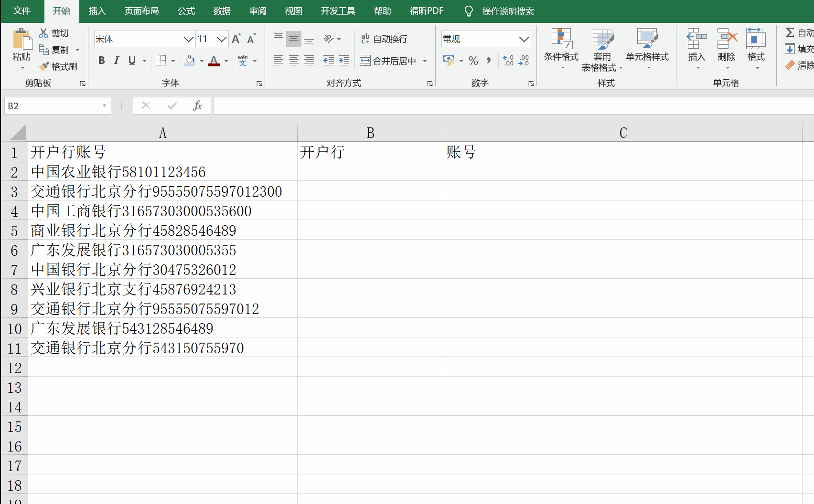Open the 文件 (File) menu
The image size is (814, 504).
click(x=22, y=11)
